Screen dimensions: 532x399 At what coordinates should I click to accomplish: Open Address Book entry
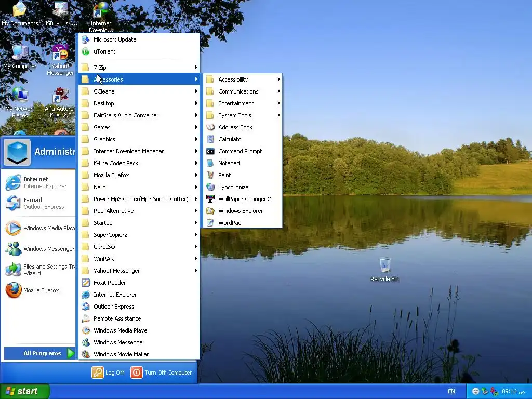tap(242, 127)
